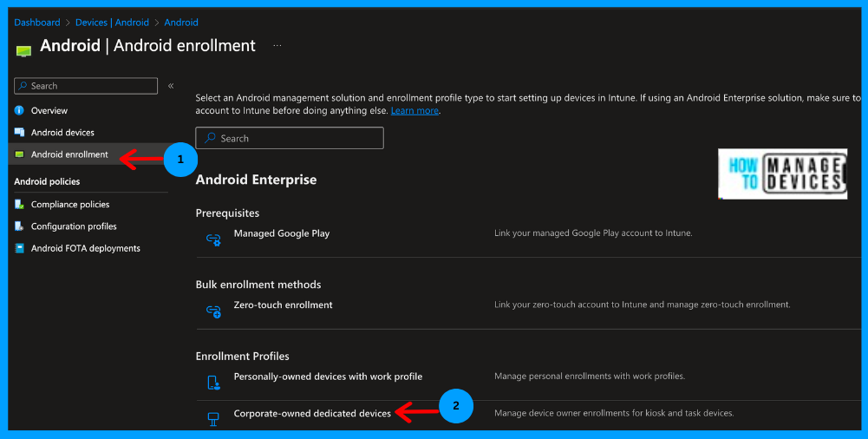This screenshot has height=439, width=868.
Task: Click the Personally-owned devices phone icon
Action: coord(213,383)
